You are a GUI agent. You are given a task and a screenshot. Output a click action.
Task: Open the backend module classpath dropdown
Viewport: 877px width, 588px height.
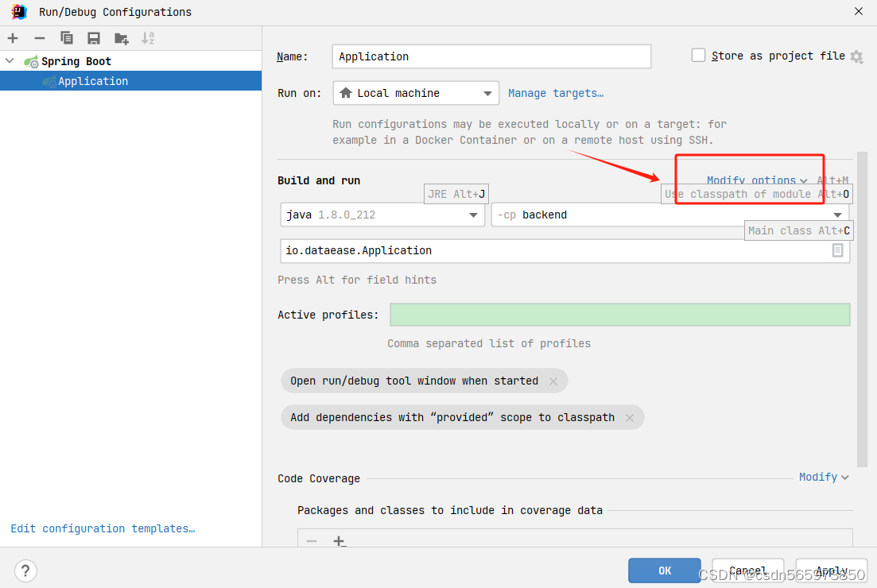click(x=837, y=215)
